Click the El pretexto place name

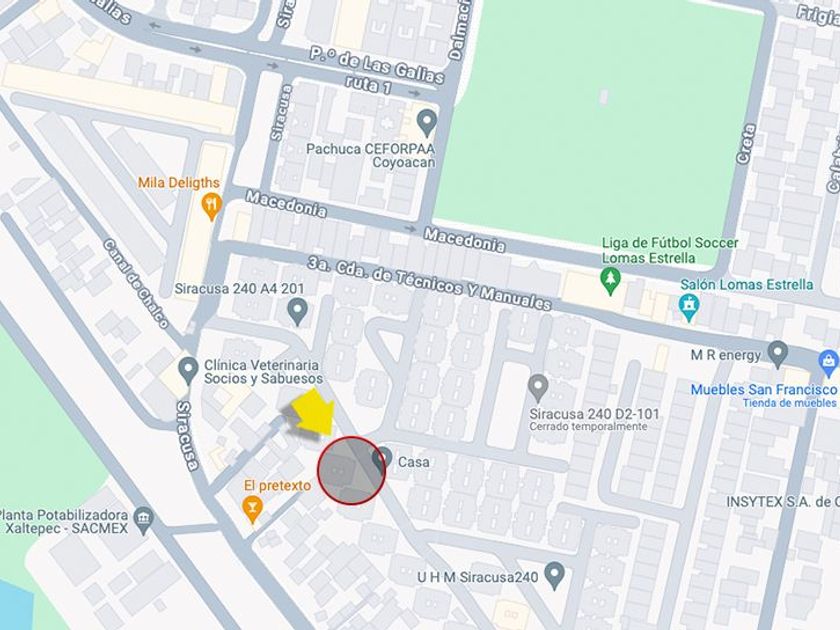(277, 485)
